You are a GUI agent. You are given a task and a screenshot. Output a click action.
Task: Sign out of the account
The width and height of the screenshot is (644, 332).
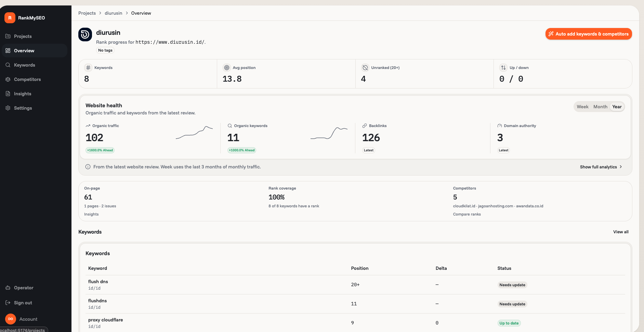34,303
